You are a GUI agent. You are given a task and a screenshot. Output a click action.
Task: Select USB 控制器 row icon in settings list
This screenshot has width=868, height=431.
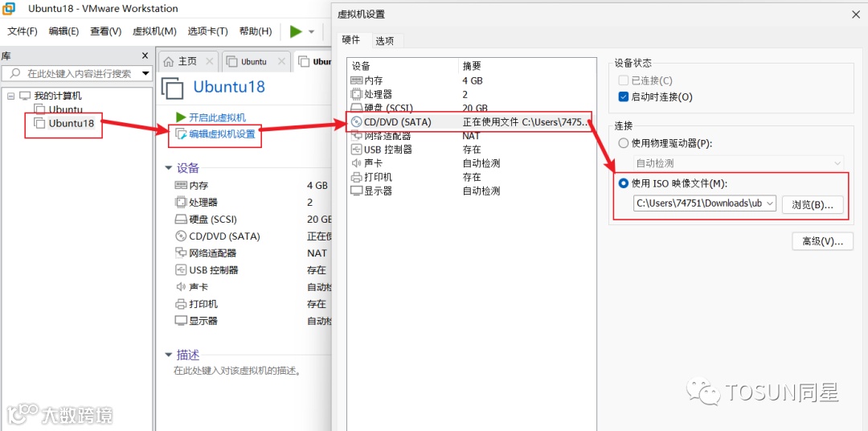(x=356, y=150)
